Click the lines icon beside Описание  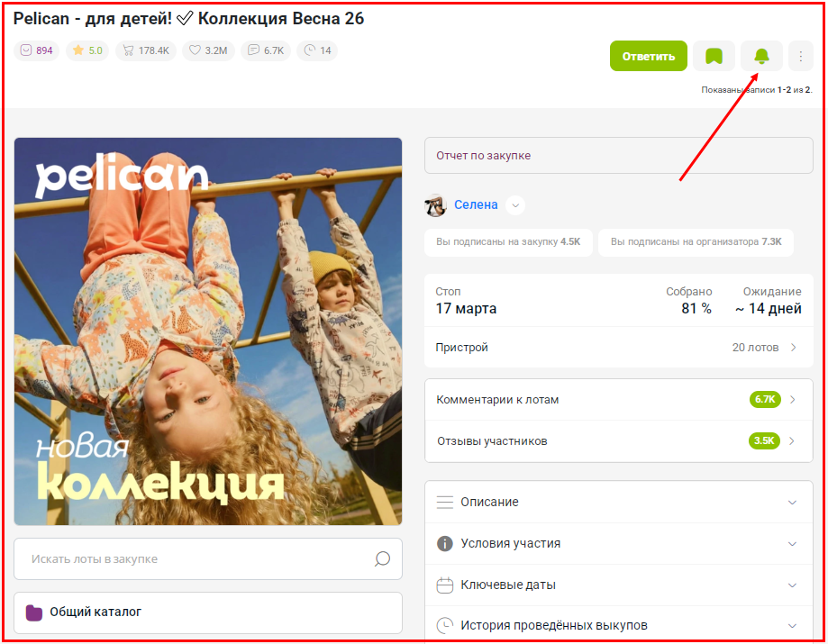pyautogui.click(x=445, y=502)
